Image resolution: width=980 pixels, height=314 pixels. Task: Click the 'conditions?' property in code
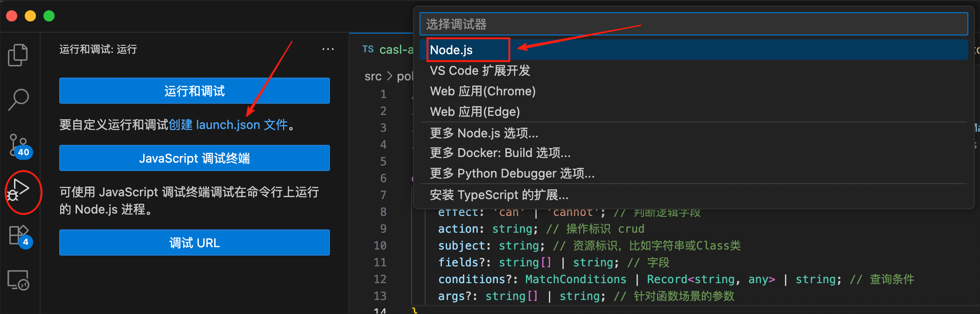click(475, 279)
